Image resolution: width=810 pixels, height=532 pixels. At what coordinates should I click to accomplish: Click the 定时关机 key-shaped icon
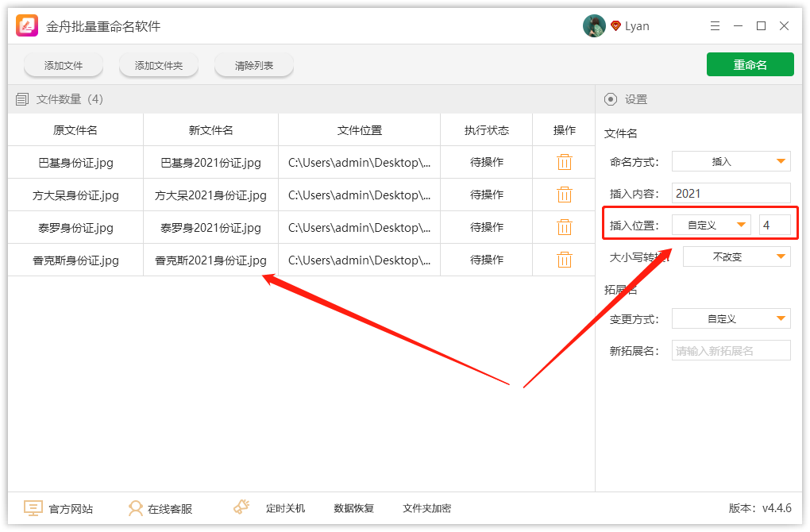click(241, 507)
